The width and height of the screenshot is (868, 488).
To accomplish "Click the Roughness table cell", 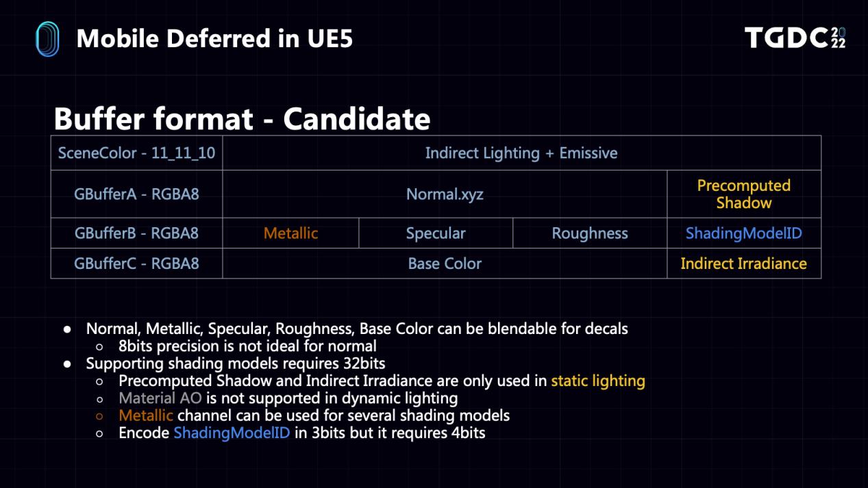I will click(x=590, y=233).
